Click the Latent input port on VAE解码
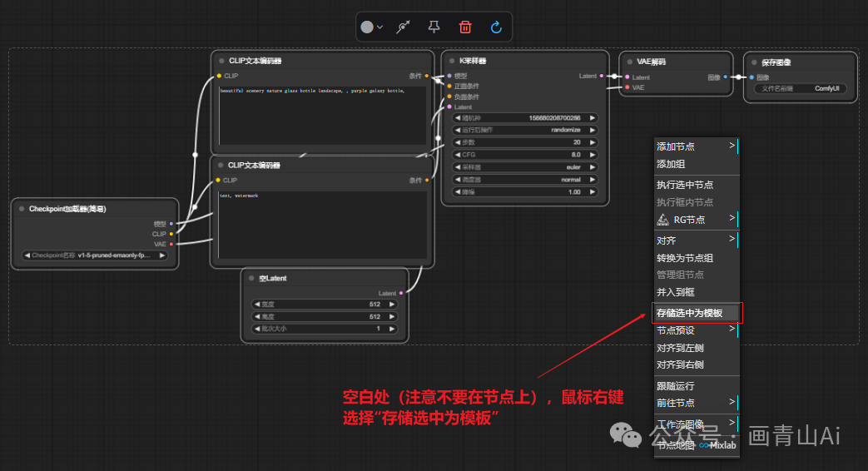The image size is (868, 471). tap(627, 77)
